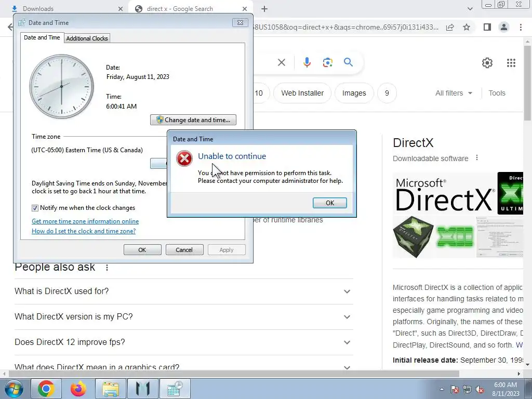
Task: Click the dark M app taskbar icon
Action: click(x=142, y=389)
